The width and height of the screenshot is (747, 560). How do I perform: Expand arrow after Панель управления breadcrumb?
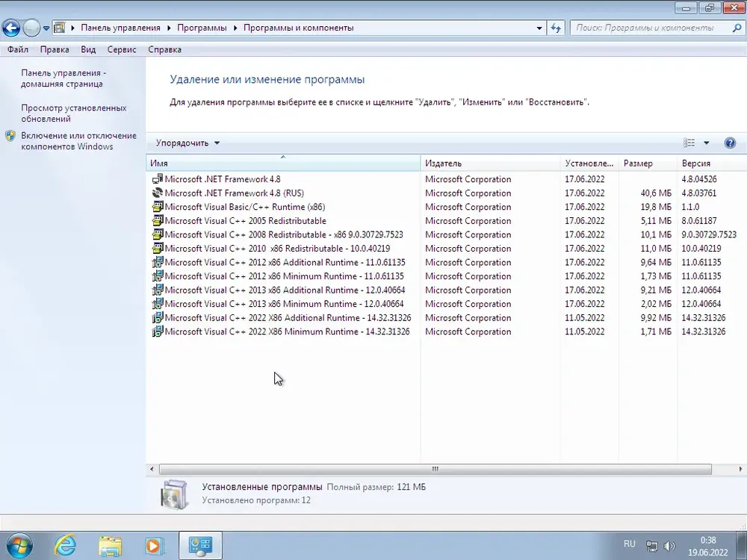[169, 28]
